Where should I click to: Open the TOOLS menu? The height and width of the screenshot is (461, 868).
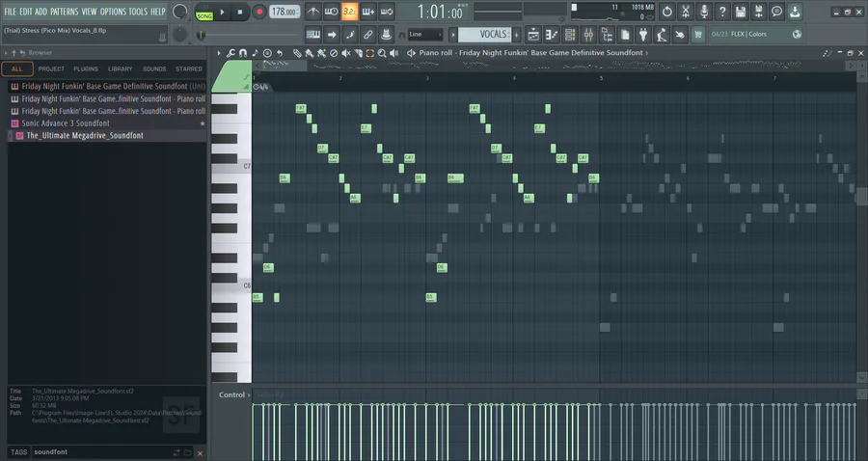[138, 11]
